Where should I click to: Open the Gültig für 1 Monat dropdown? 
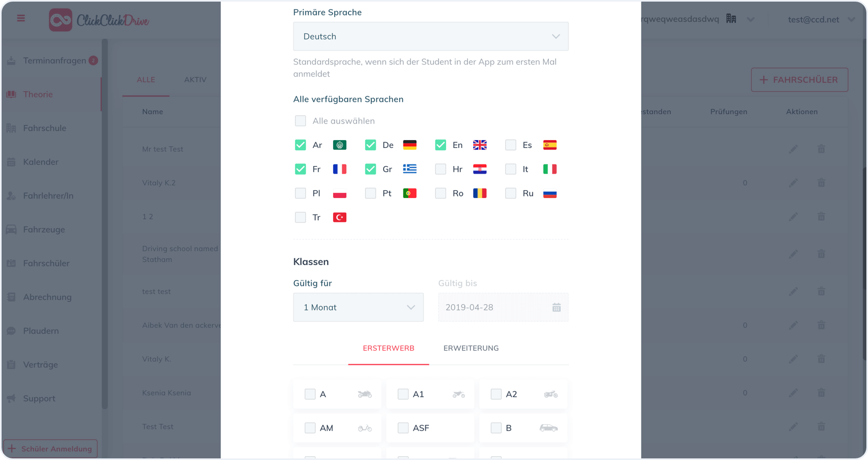pyautogui.click(x=358, y=307)
